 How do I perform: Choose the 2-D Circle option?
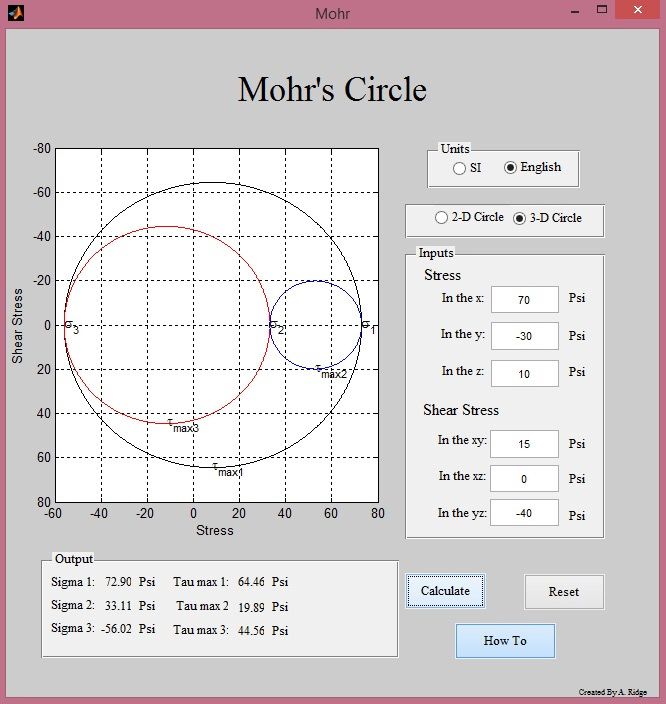pos(441,217)
